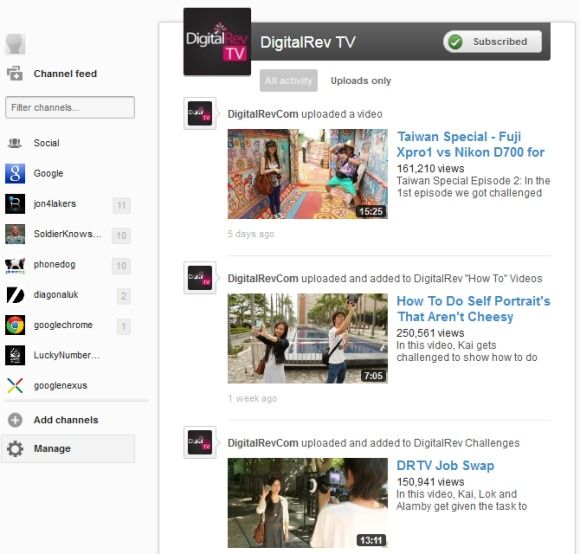Open the DRTV Job Swap video thumbnail
The width and height of the screenshot is (580, 554).
308,503
